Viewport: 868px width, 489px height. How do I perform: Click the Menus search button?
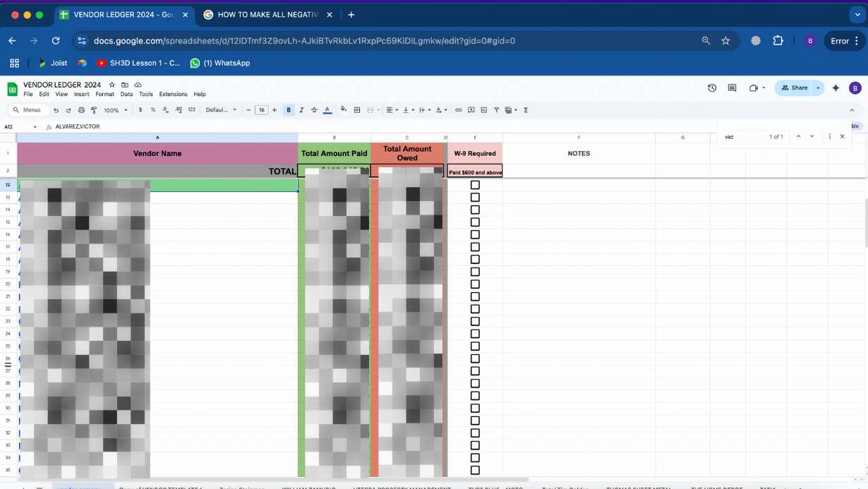27,110
